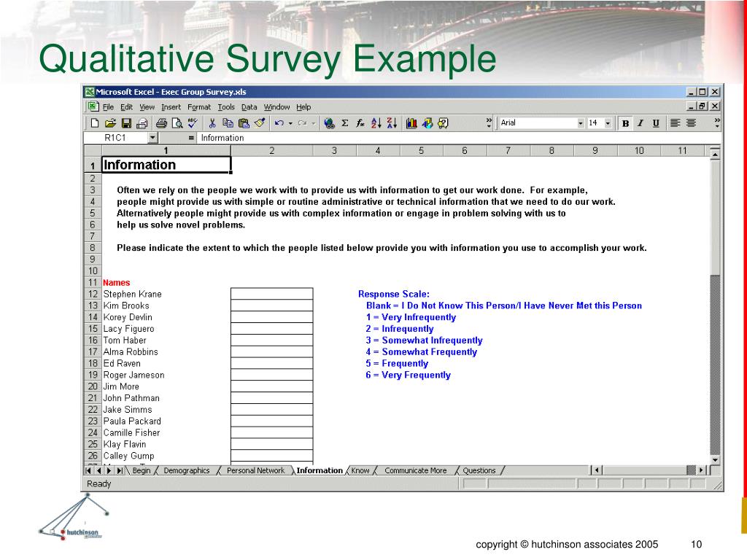Viewport: 747px width, 560px height.
Task: Click the formula bar containing Information
Action: [457, 138]
